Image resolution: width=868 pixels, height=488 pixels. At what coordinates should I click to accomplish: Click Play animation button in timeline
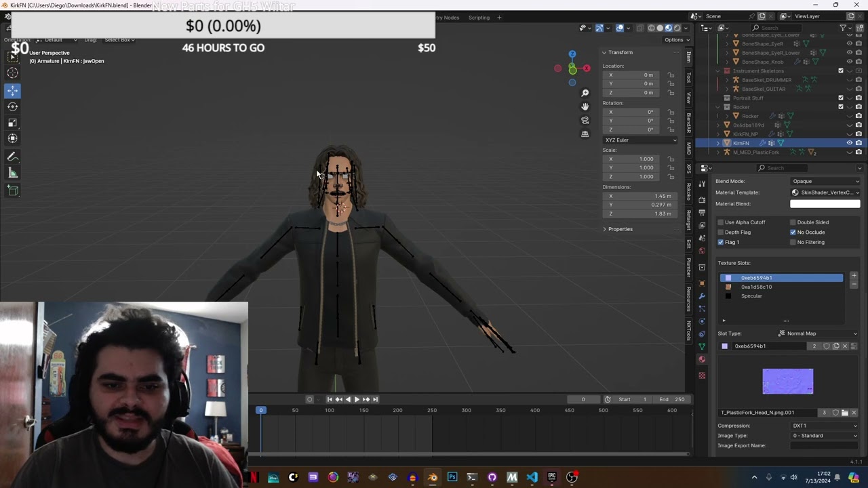357,399
